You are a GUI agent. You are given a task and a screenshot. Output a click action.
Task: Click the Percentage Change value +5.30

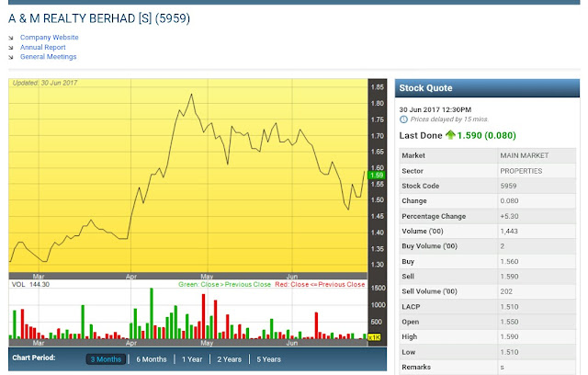click(509, 216)
